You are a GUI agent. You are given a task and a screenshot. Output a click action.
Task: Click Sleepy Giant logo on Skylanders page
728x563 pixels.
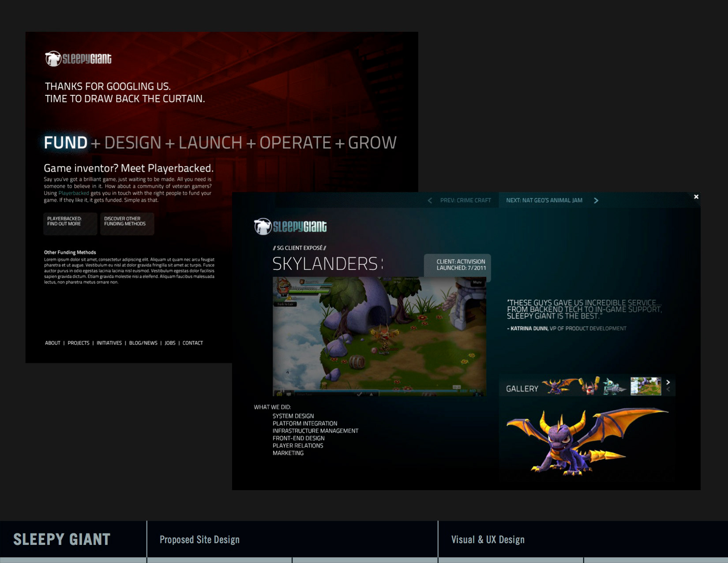pyautogui.click(x=290, y=227)
